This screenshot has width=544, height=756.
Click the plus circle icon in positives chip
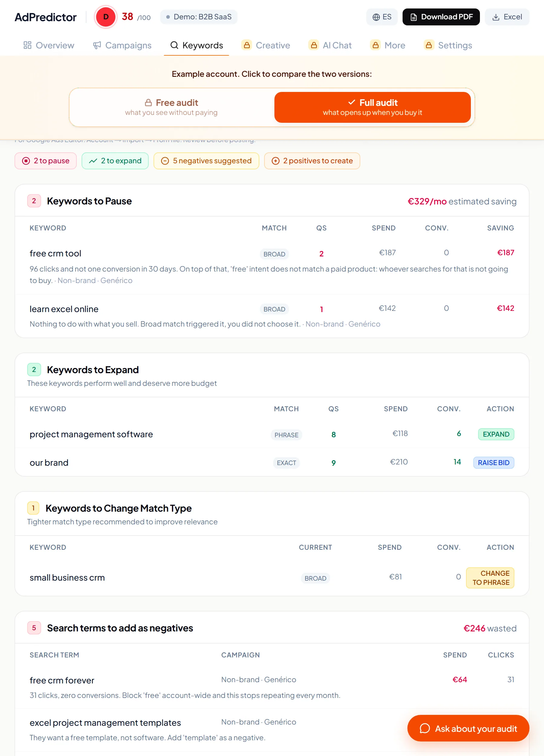pos(276,161)
